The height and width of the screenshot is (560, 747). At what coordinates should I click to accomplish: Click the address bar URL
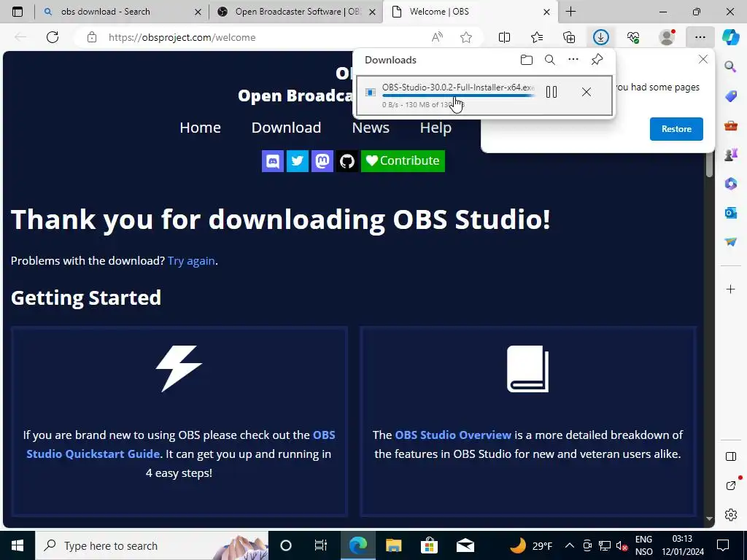[x=182, y=37]
